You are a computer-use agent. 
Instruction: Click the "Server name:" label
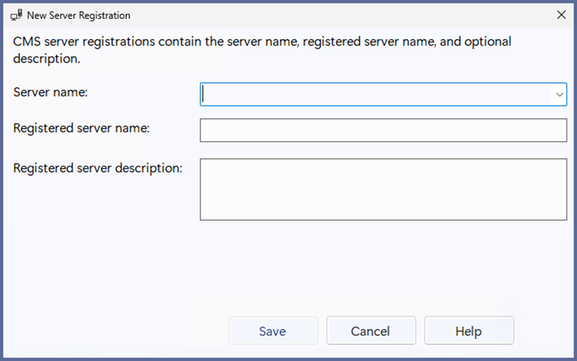(50, 92)
